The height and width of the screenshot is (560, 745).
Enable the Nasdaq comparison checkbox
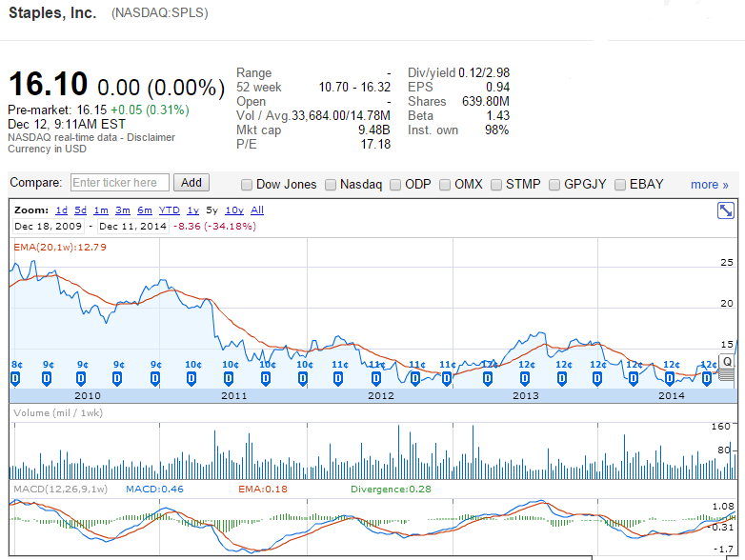pyautogui.click(x=331, y=185)
